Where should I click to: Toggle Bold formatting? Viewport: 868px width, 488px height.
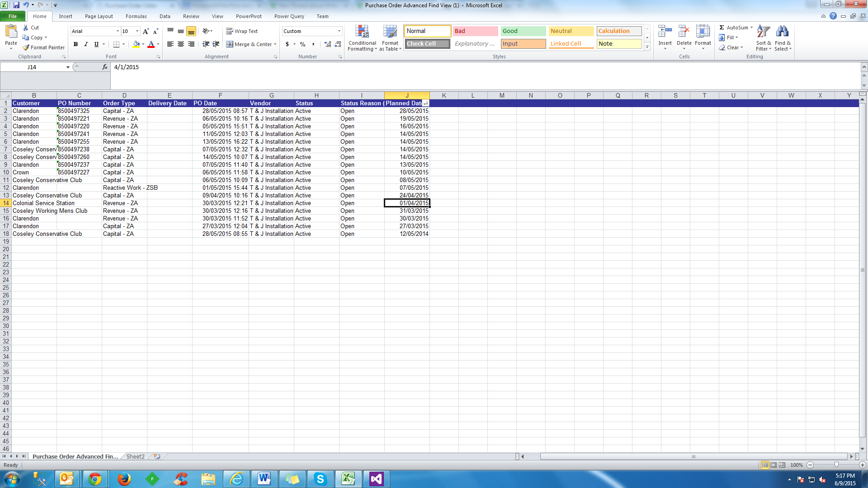point(75,44)
